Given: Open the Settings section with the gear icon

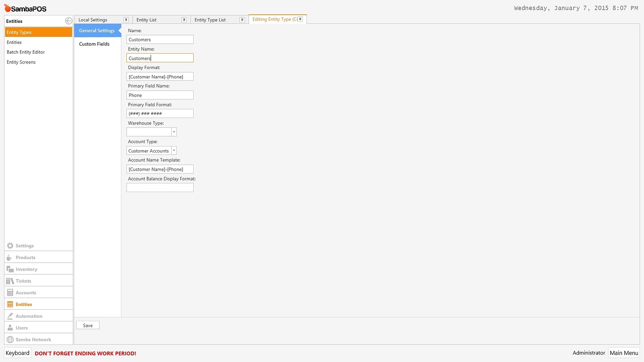Looking at the screenshot, I should coord(10,245).
